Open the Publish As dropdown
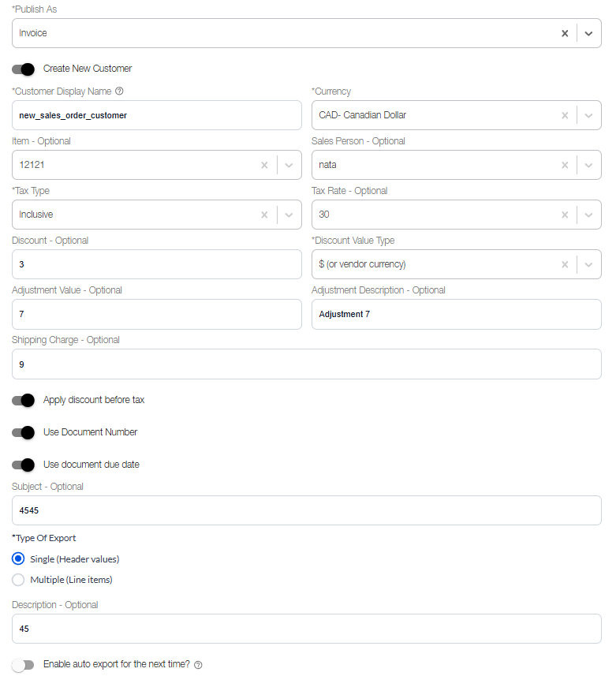This screenshot has height=676, width=616. tap(588, 33)
